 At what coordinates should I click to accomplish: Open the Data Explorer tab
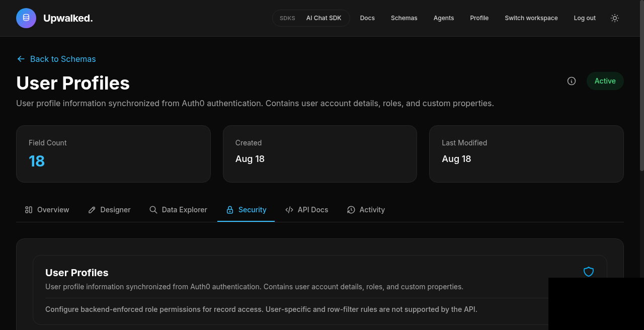[x=178, y=210]
